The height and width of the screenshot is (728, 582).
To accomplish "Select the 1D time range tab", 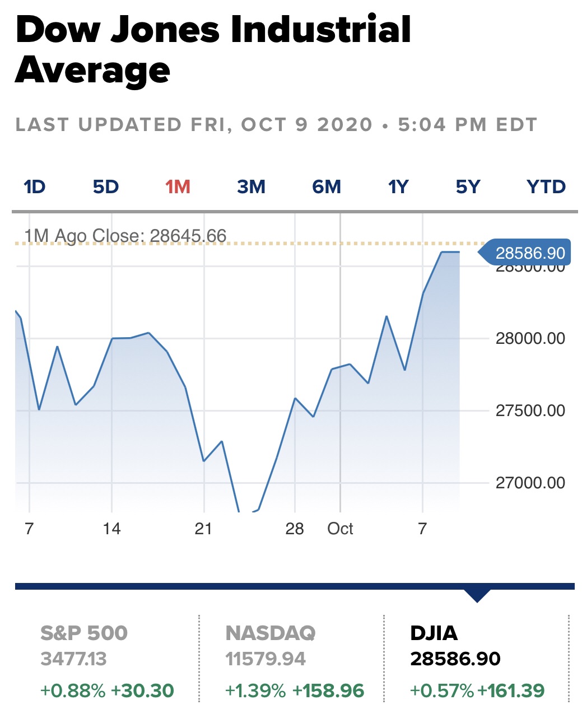I will point(35,186).
